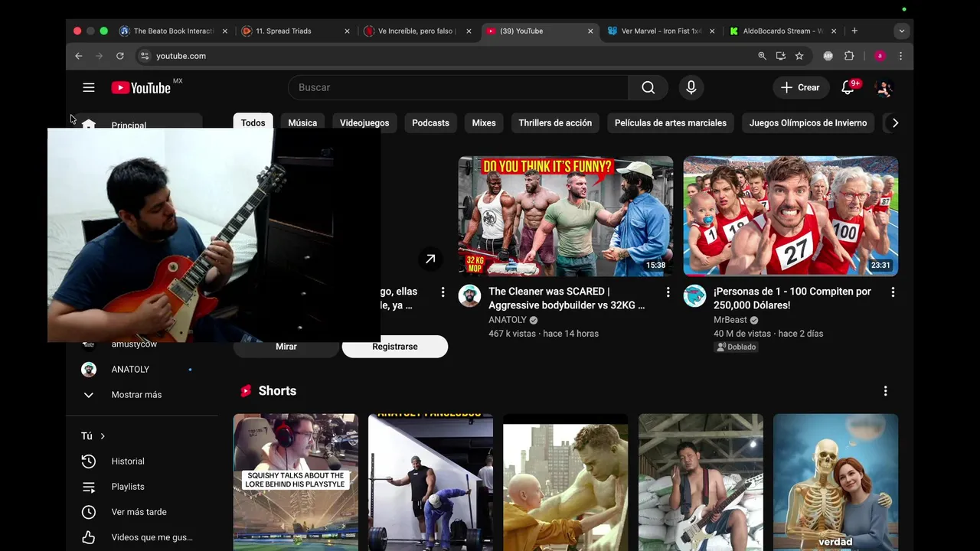The image size is (980, 551).
Task: Open notifications bell icon
Action: 848,87
